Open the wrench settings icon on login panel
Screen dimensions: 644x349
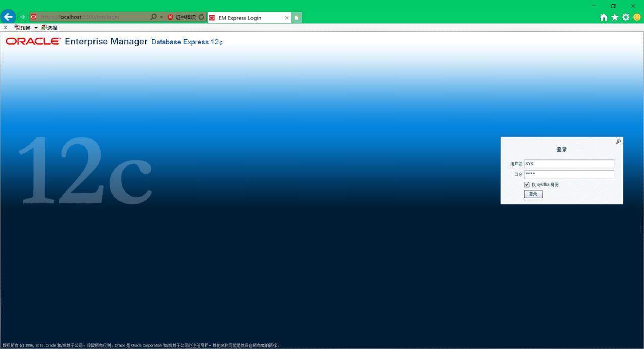(618, 141)
